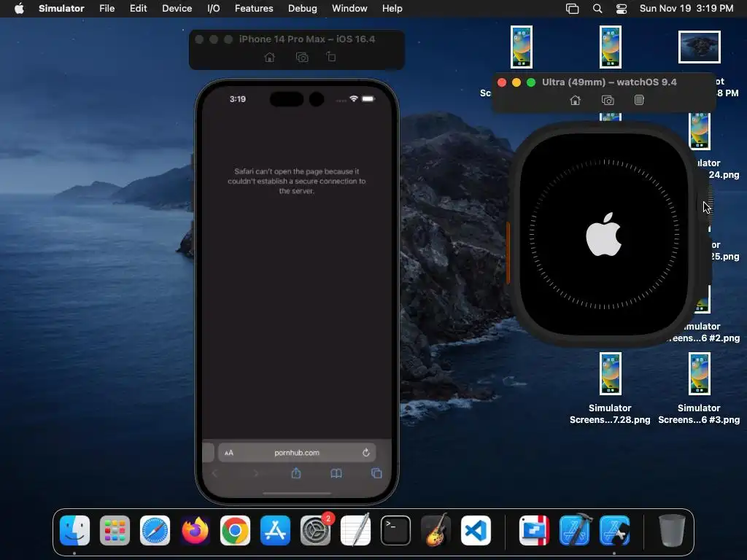Image resolution: width=747 pixels, height=560 pixels.
Task: Launch Xcode from the Dock
Action: (575, 530)
